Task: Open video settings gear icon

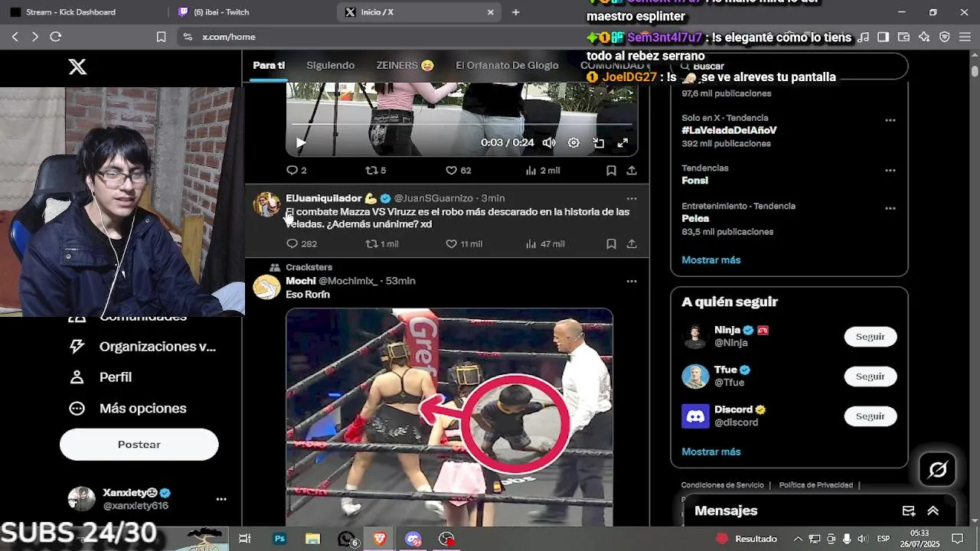Action: click(x=573, y=142)
